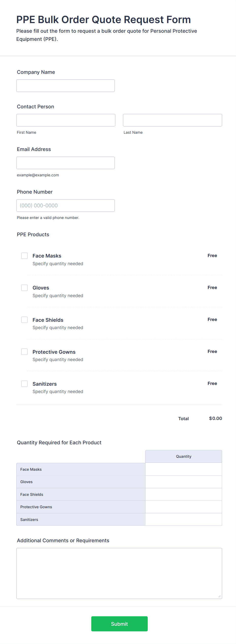Click the Additional Comments text area
236x644 pixels.
(x=119, y=573)
